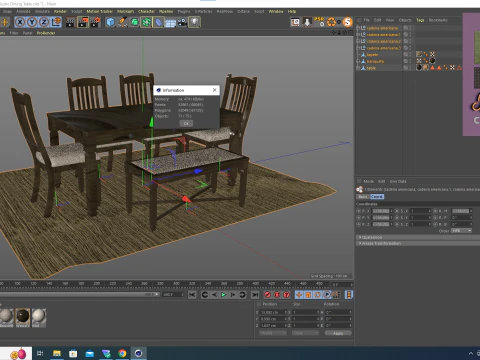This screenshot has height=360, width=480.
Task: Toggle the Scale keying icon
Action: point(308,295)
